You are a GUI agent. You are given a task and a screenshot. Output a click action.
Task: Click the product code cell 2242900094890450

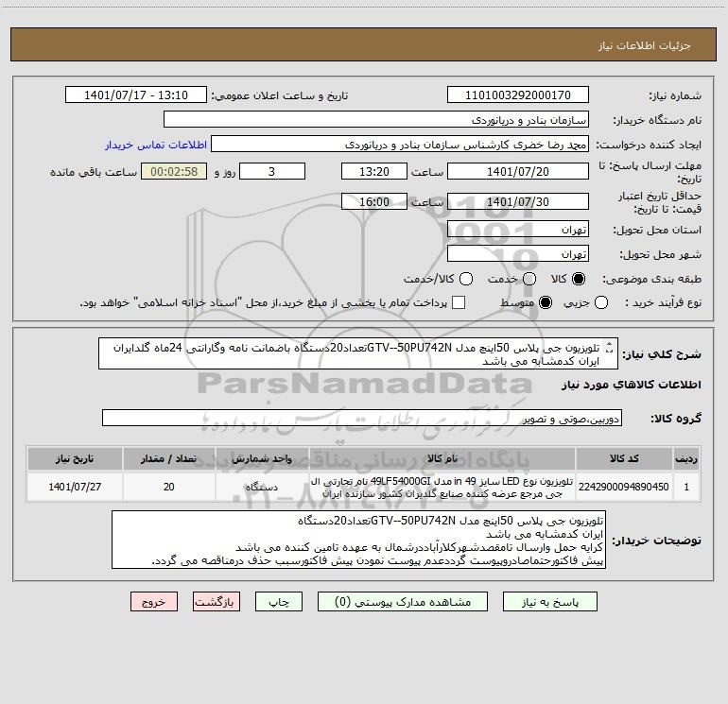point(624,487)
